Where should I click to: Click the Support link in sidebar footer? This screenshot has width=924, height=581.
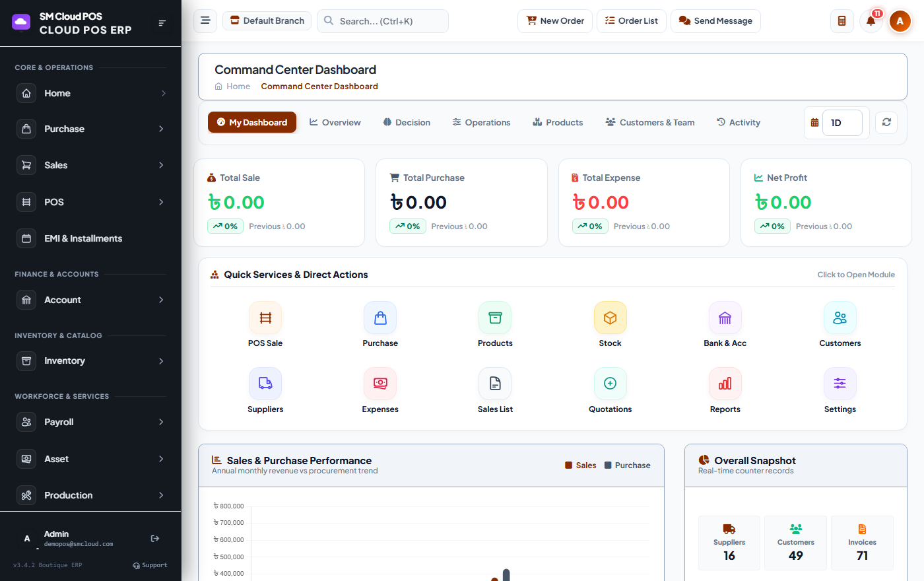150,565
